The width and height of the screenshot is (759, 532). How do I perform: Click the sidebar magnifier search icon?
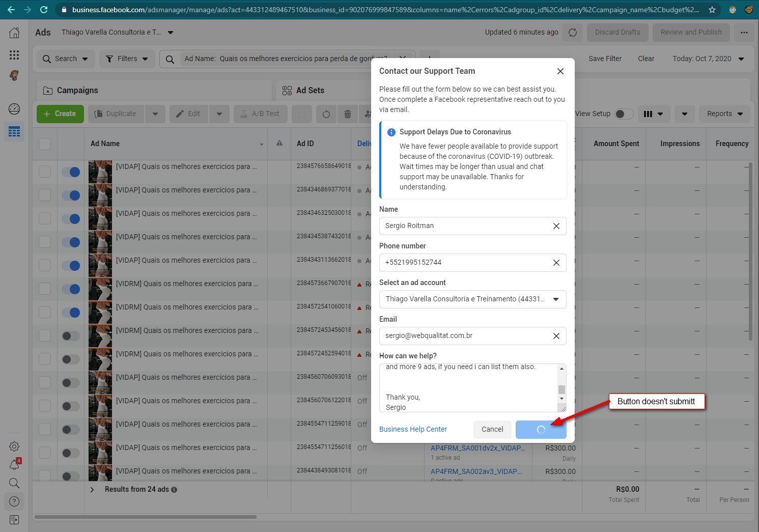pyautogui.click(x=14, y=483)
